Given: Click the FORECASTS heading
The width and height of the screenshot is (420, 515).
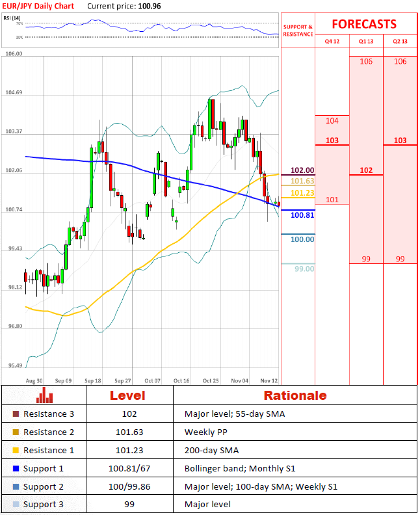Looking at the screenshot, I should (364, 24).
